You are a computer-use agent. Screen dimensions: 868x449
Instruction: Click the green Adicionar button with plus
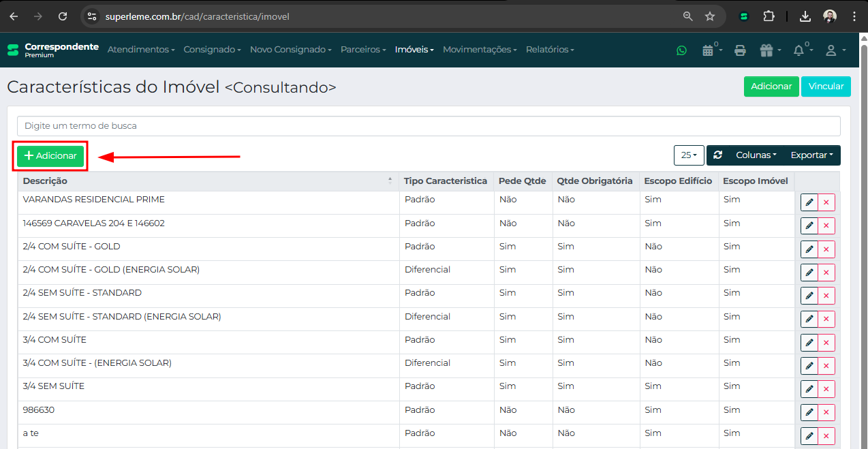pos(50,156)
